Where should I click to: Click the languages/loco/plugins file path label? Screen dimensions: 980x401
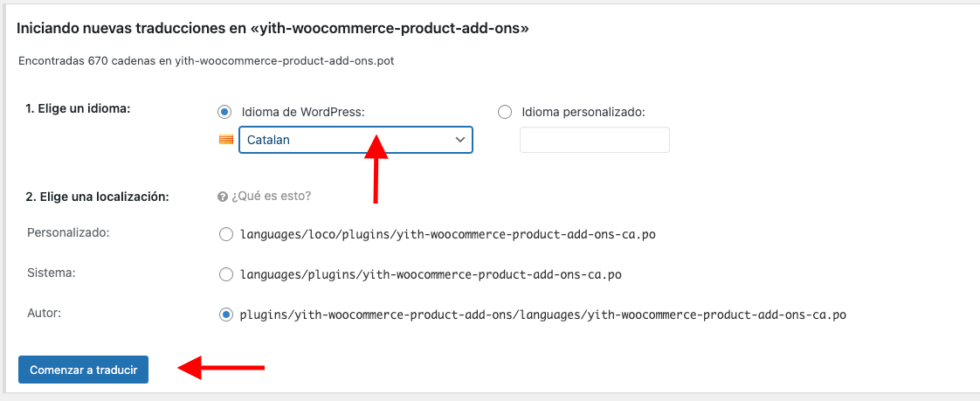click(x=447, y=235)
